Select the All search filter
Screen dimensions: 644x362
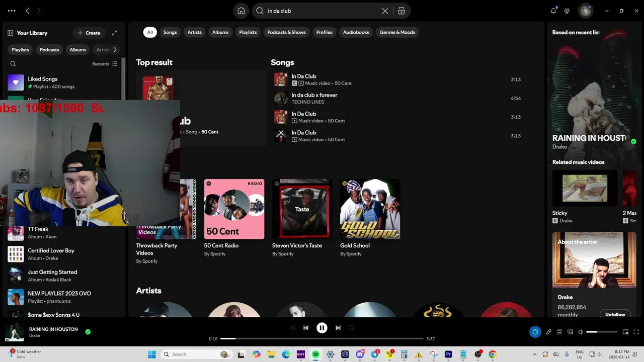(150, 32)
